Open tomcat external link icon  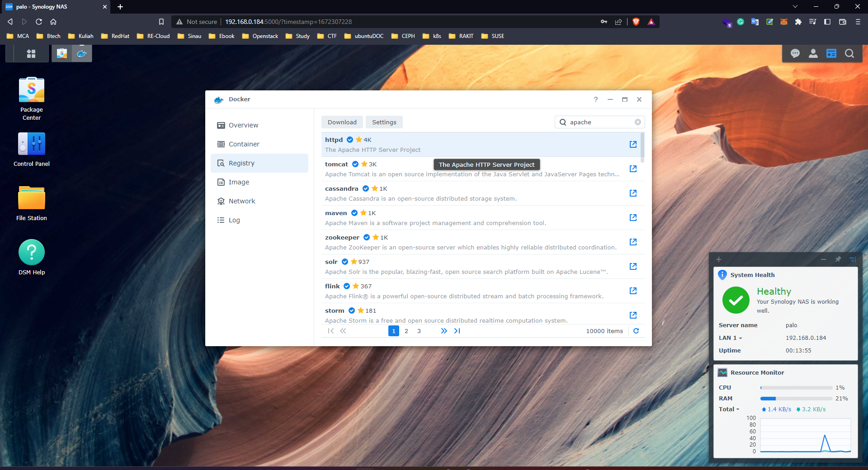click(633, 169)
